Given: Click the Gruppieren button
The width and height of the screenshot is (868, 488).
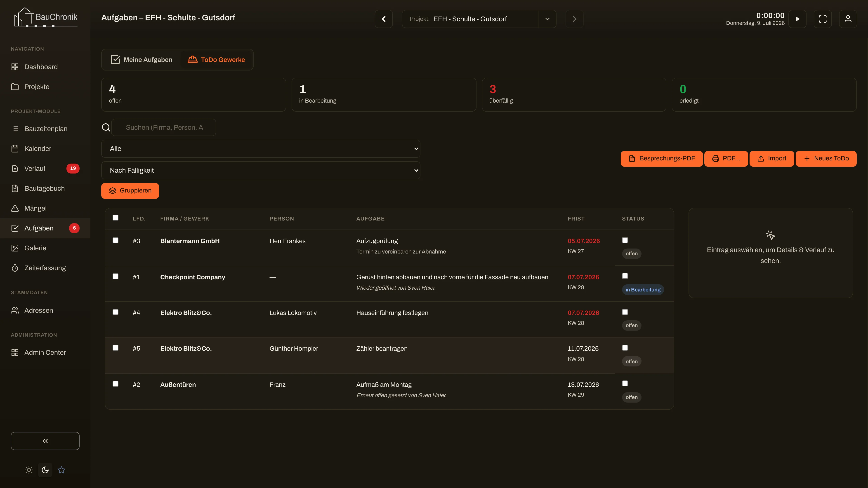Looking at the screenshot, I should pos(130,191).
